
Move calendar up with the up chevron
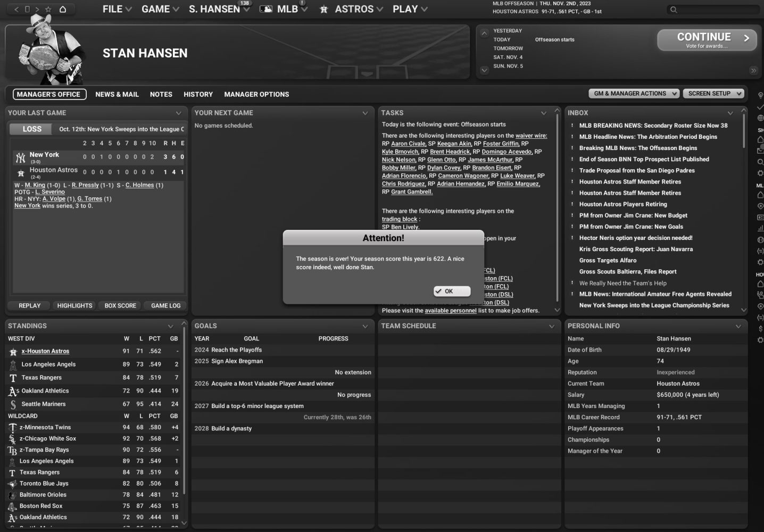[x=484, y=33]
